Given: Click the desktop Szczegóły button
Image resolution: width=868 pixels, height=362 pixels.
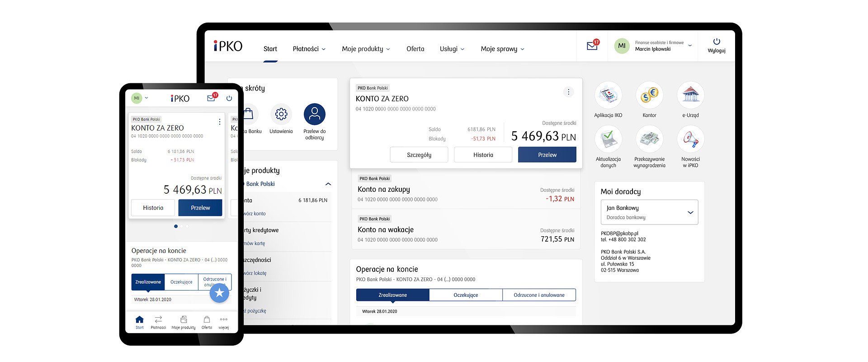Looking at the screenshot, I should pyautogui.click(x=419, y=155).
